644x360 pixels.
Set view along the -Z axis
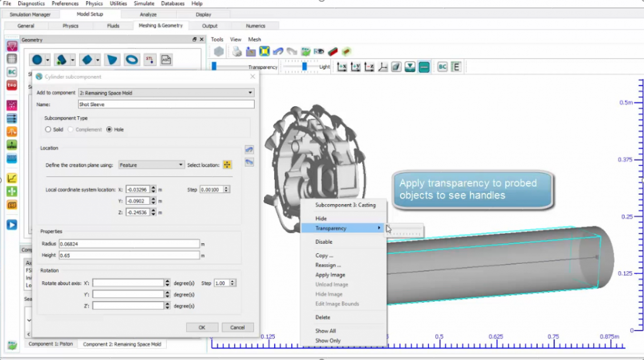click(370, 67)
